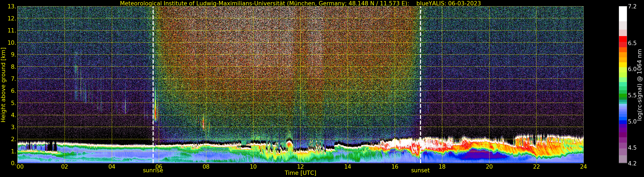644x177 pixels.
Task: Click the 14 tick on the time axis
Action: click(x=347, y=167)
